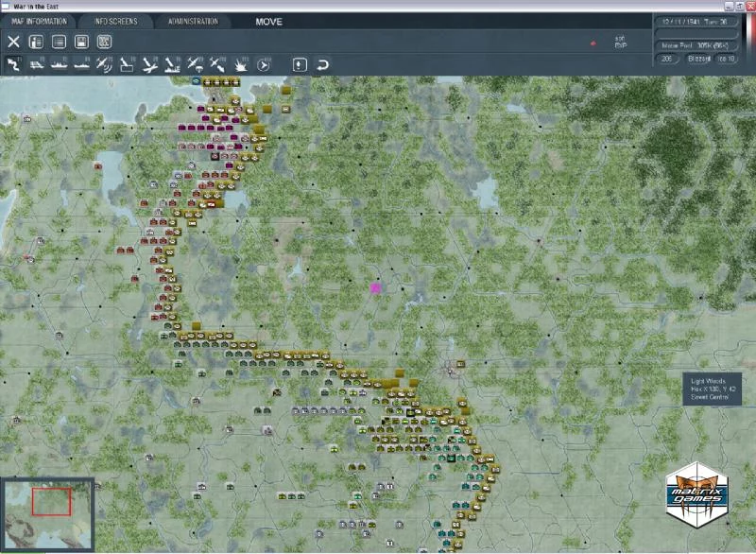The image size is (756, 554).
Task: Click the date and Turn 26 display
Action: (695, 22)
